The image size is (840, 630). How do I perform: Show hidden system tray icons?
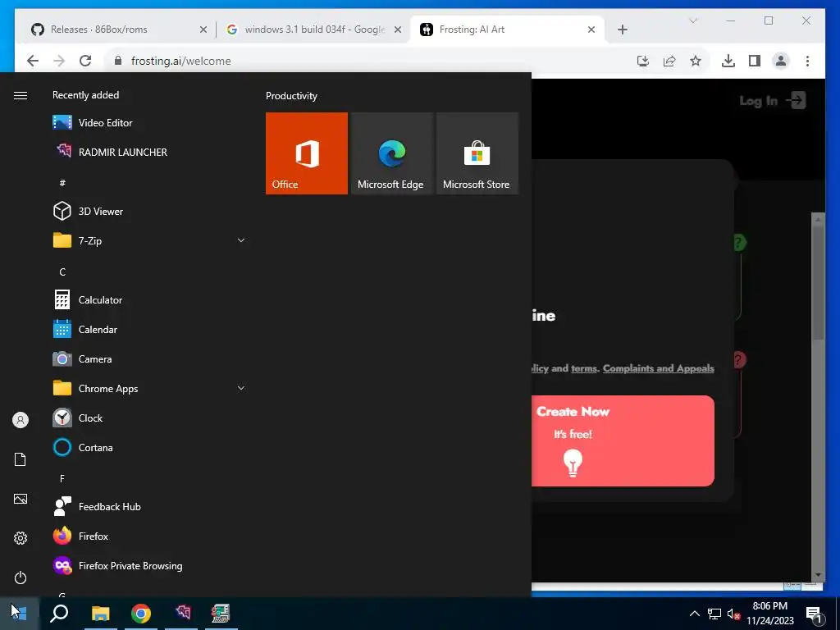tap(694, 614)
